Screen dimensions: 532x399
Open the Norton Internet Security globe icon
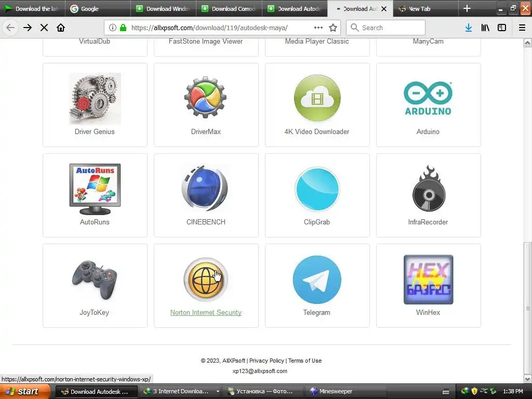[x=206, y=280]
